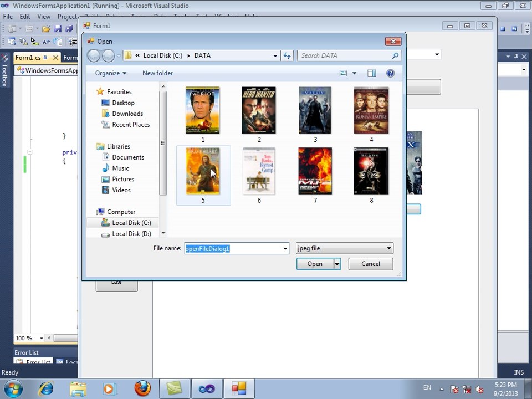Toggle the preview pane icon
Viewport: 532px width, 399px height.
tap(371, 73)
